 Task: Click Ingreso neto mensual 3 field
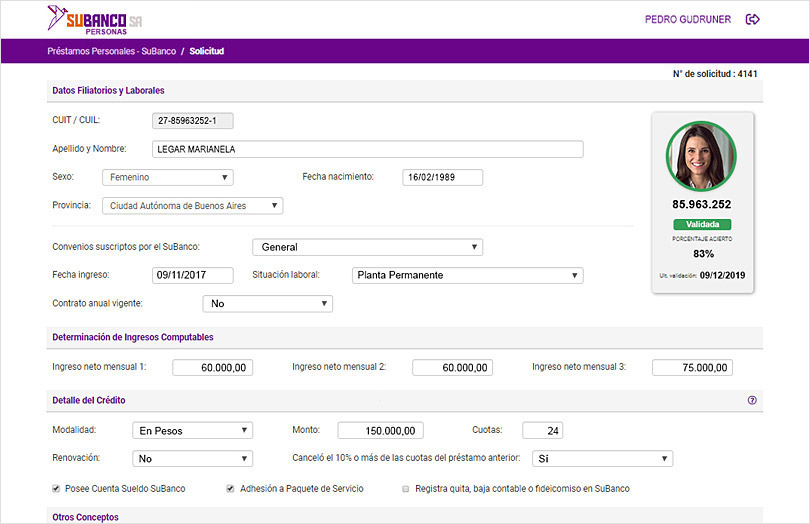point(692,367)
